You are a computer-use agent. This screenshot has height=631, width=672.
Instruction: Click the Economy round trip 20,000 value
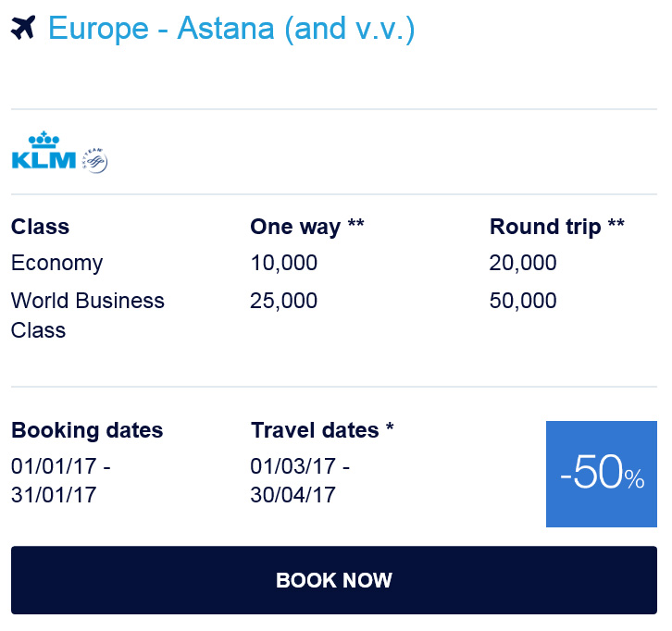click(x=523, y=263)
